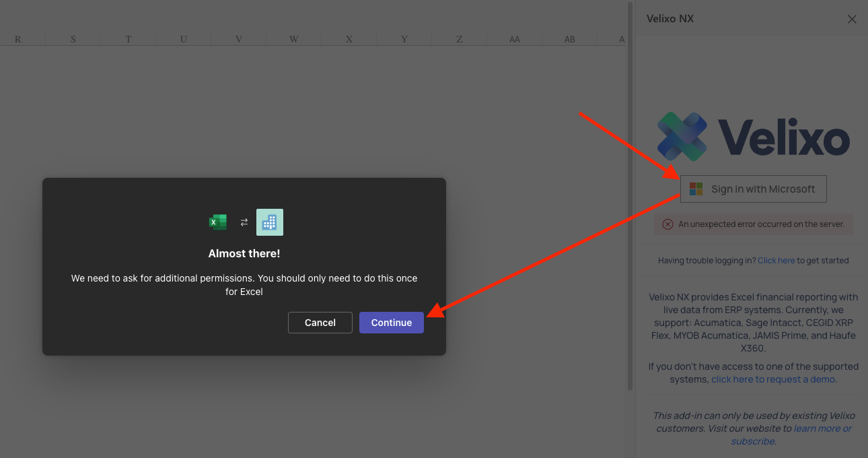The width and height of the screenshot is (868, 458).
Task: Click the 'Almost there!' dialog heading
Action: point(244,254)
